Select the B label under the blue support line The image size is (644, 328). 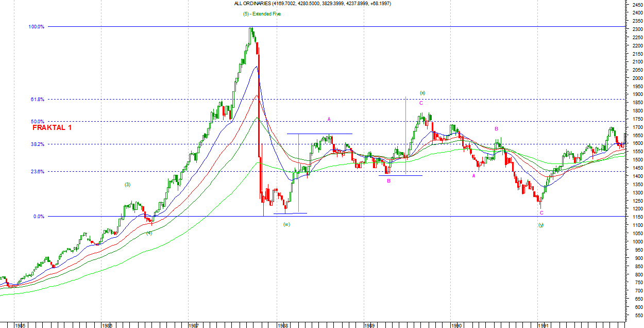coord(389,181)
